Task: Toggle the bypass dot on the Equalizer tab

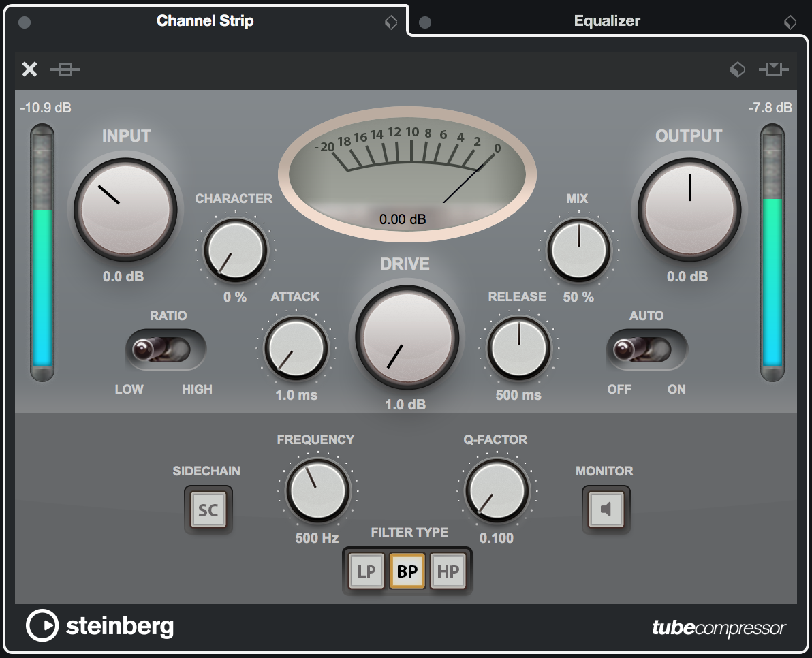Action: (x=424, y=21)
